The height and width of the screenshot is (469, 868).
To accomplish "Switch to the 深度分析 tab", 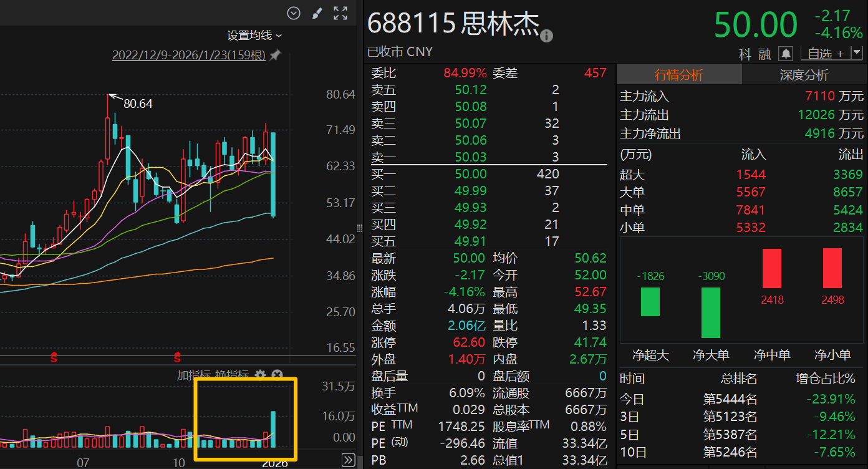I will click(x=804, y=75).
